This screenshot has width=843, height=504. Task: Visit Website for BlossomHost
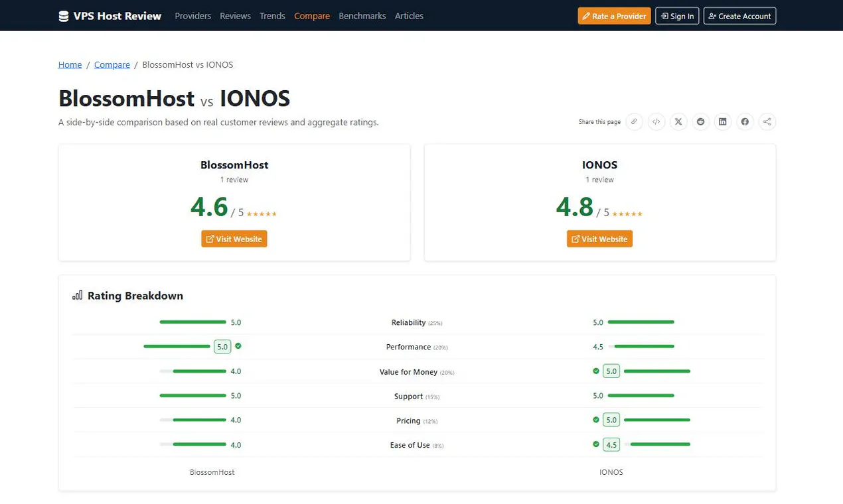pyautogui.click(x=234, y=239)
